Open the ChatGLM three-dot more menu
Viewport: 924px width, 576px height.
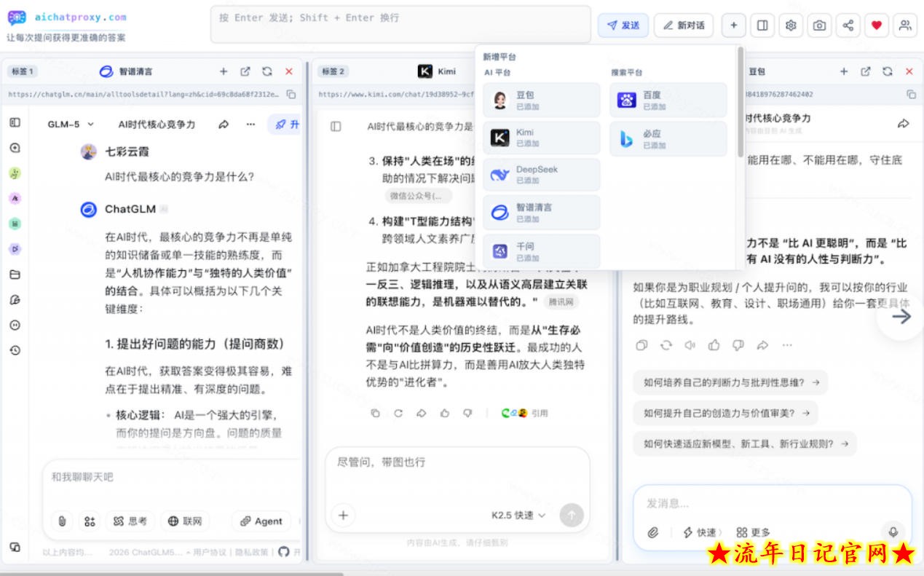[250, 125]
